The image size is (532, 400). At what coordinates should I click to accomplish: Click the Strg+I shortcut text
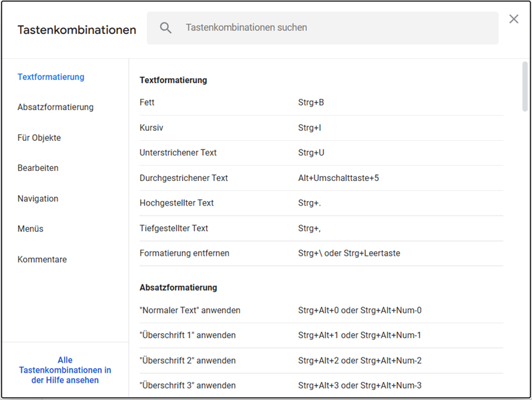310,128
